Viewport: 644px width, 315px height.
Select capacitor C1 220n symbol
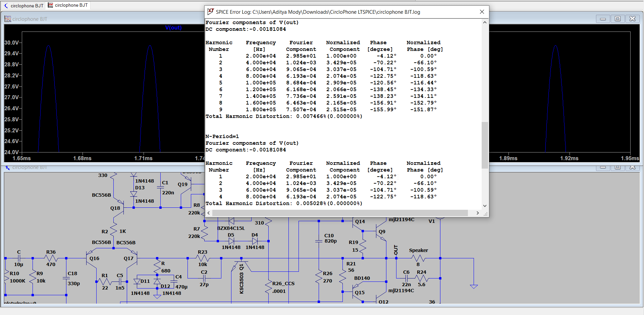(161, 188)
